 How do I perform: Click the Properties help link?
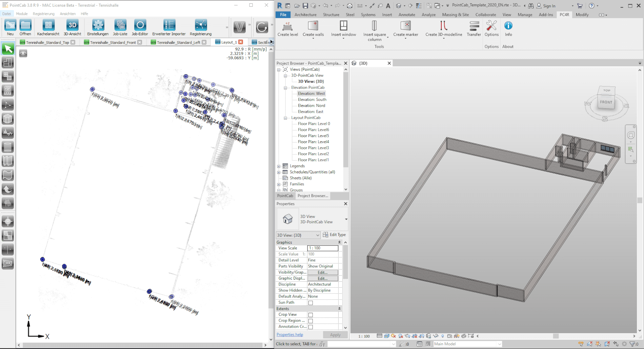point(289,334)
